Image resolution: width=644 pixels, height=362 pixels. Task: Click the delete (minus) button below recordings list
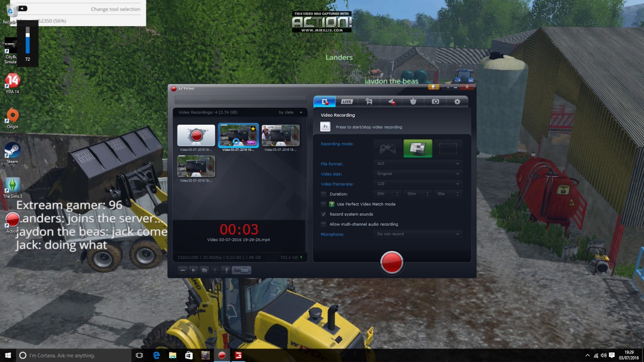[x=183, y=270]
